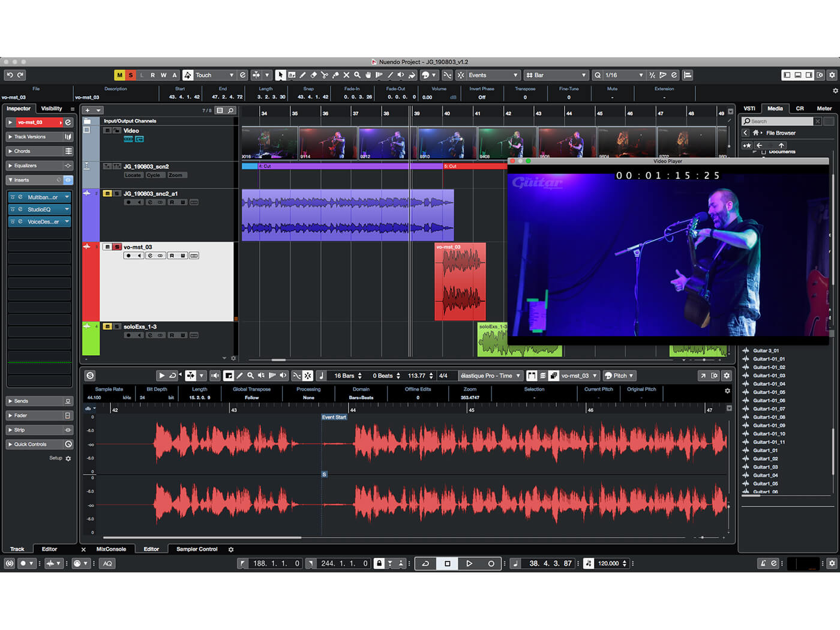The width and height of the screenshot is (840, 630).
Task: Select the Glue tool
Action: click(335, 75)
